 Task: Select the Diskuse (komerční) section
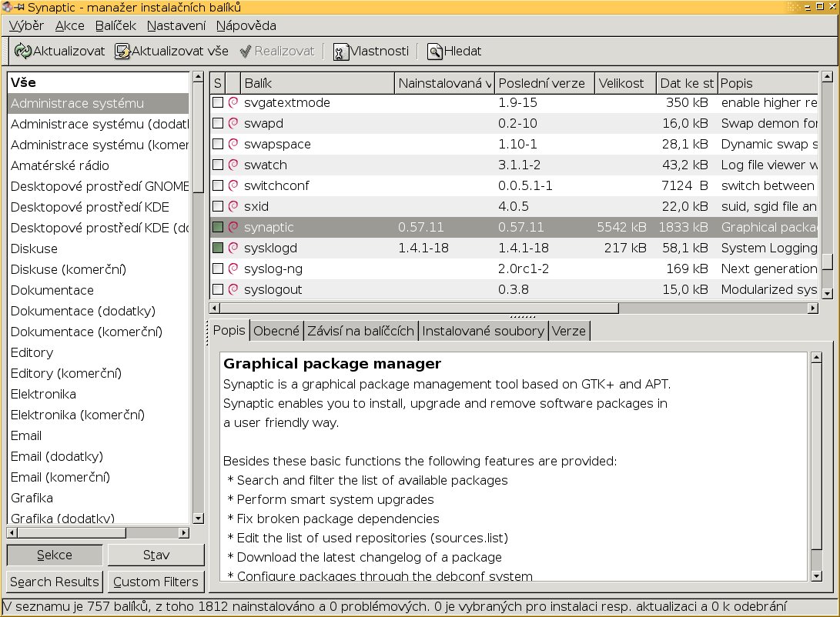click(99, 270)
